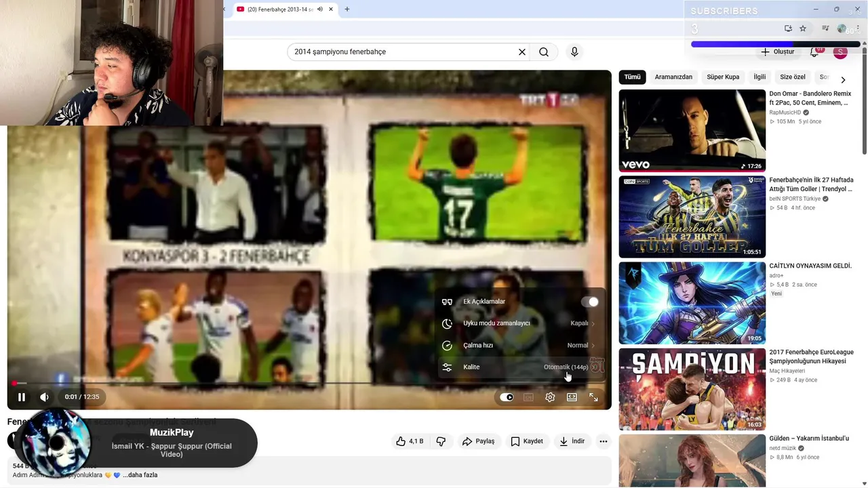The image size is (868, 488).
Task: Click the quality sliders icon
Action: click(447, 367)
